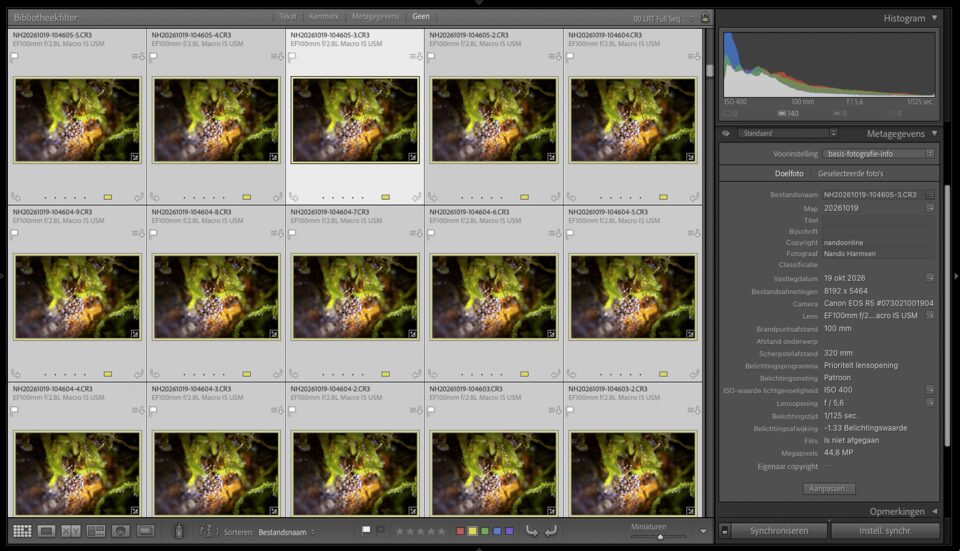Switch to Loupe view icon
Screen dimensions: 960x551
tap(47, 531)
